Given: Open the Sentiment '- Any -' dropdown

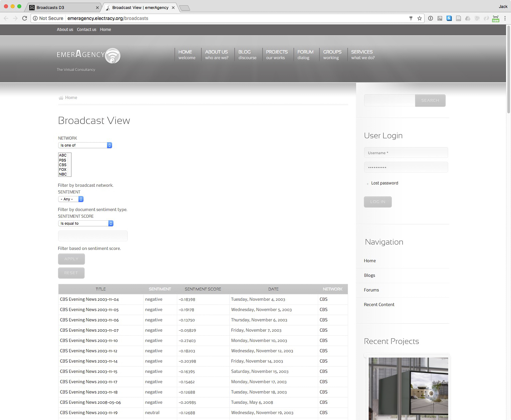Looking at the screenshot, I should pos(71,199).
